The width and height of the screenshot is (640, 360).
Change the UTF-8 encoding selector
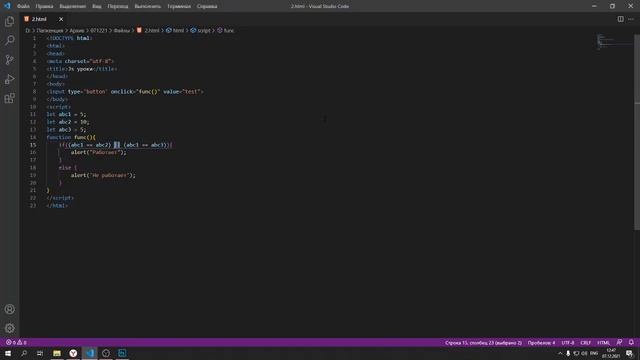pos(567,342)
